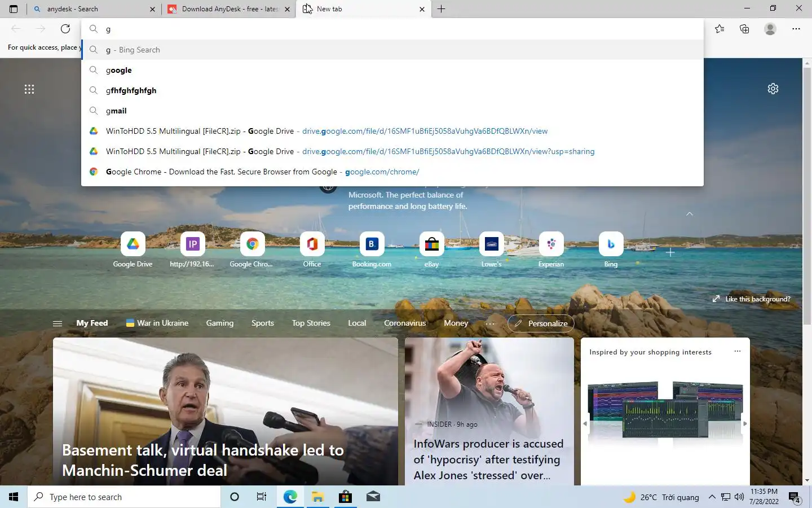This screenshot has height=508, width=812.
Task: Go to previous shopping item arrow
Action: pos(585,423)
